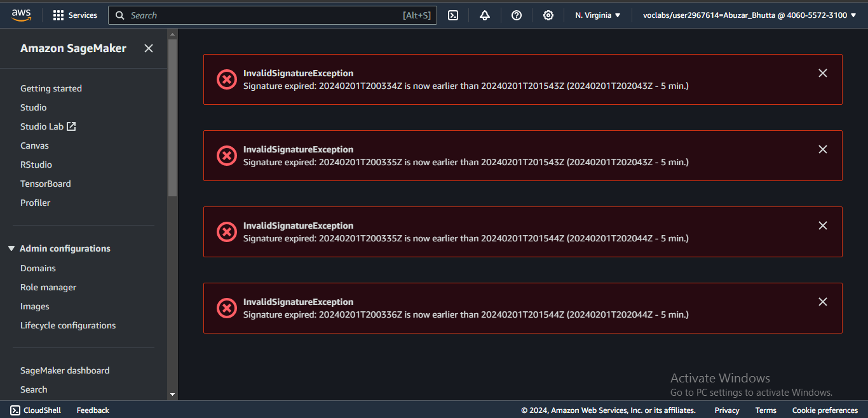This screenshot has width=868, height=418.
Task: Click the sidebar scrollbar thumb
Action: tap(172, 118)
